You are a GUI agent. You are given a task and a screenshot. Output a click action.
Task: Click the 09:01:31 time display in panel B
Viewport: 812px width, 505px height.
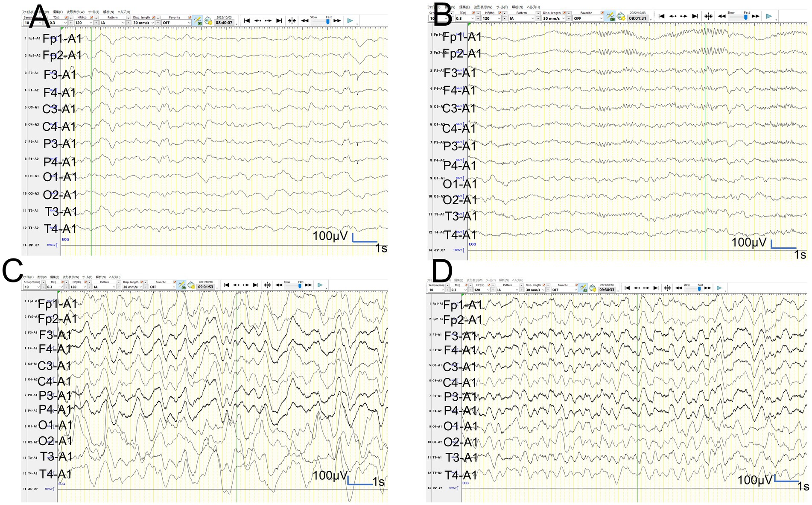(637, 18)
